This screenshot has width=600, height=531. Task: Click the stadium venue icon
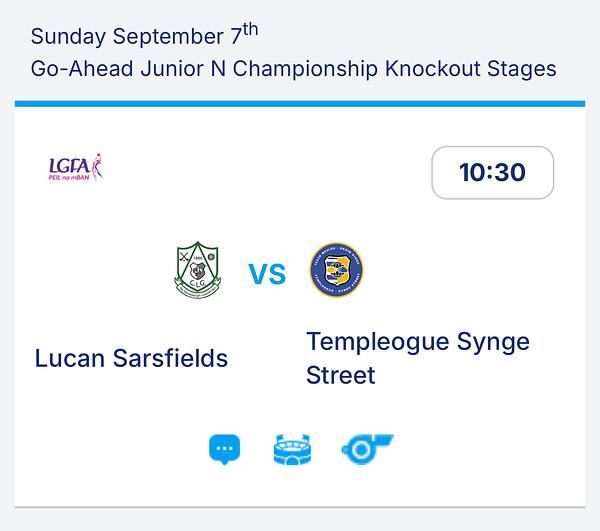click(292, 449)
